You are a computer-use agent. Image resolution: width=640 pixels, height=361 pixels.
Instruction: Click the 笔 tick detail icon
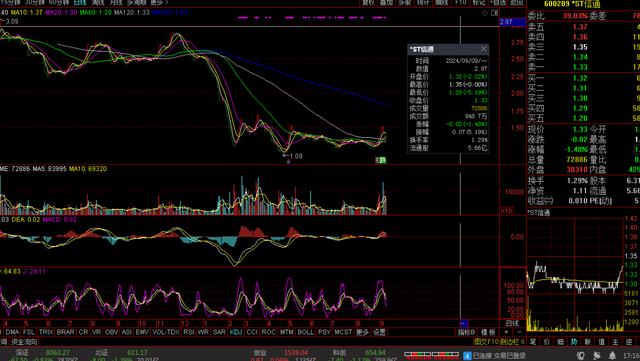pyautogui.click(x=533, y=341)
